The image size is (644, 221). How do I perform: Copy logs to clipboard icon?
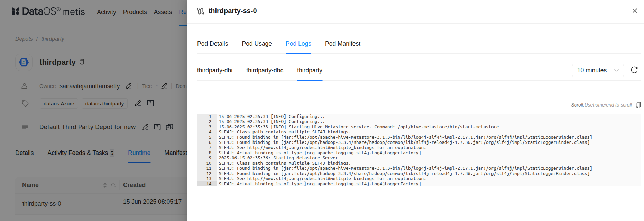[x=638, y=105]
